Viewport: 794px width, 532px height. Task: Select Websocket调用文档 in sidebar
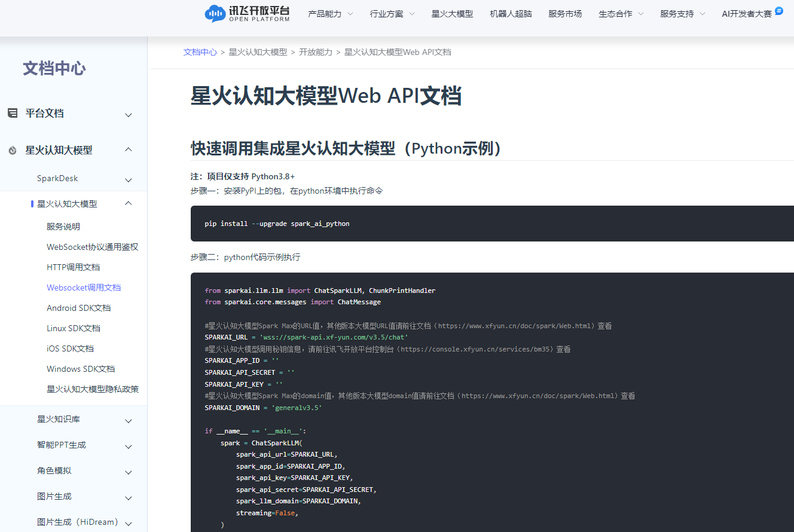[x=84, y=288]
